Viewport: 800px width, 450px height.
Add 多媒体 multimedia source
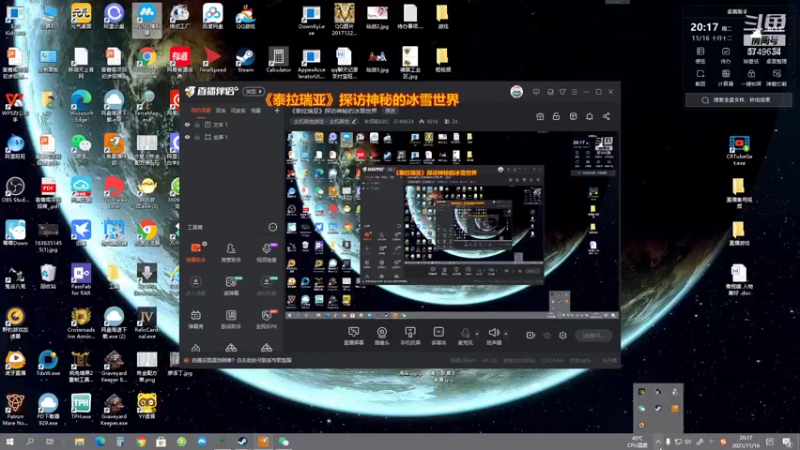point(438,336)
